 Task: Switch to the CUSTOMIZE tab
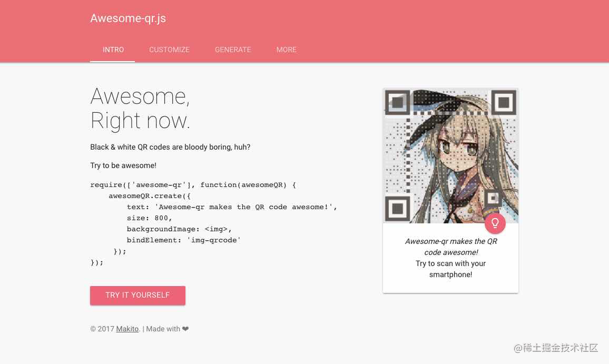click(x=169, y=50)
